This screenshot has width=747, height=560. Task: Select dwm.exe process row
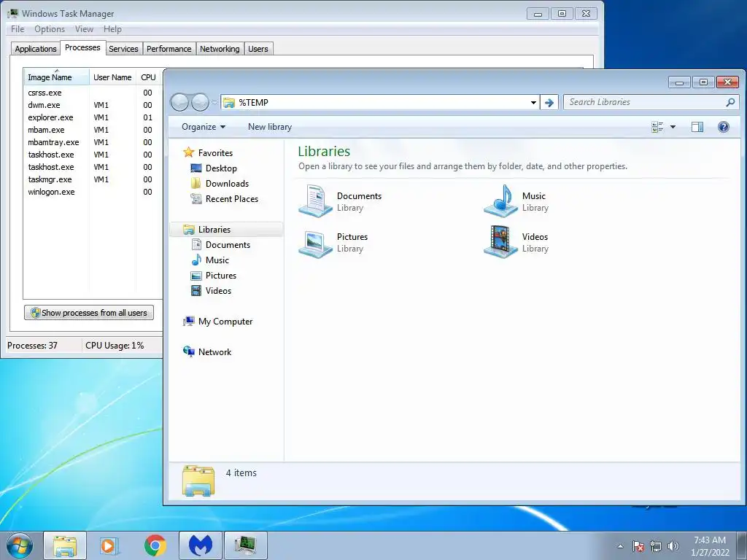click(93, 105)
